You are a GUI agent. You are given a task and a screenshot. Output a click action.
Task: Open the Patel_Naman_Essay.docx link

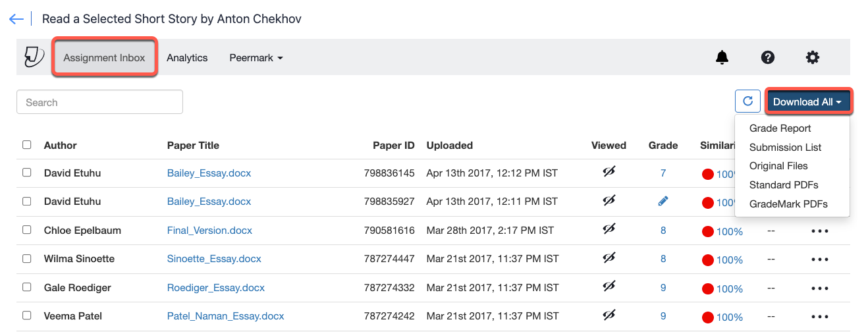tap(225, 316)
